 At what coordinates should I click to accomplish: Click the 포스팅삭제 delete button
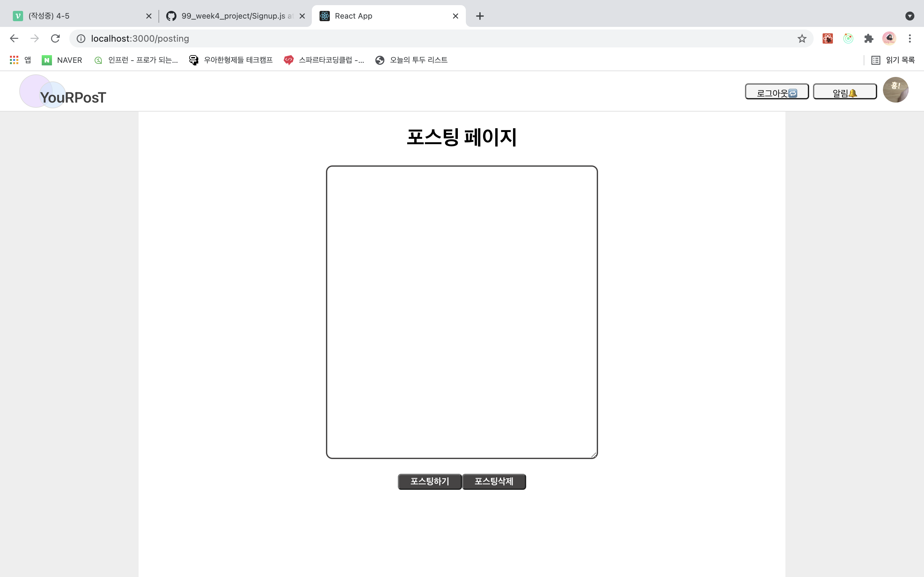click(x=494, y=481)
